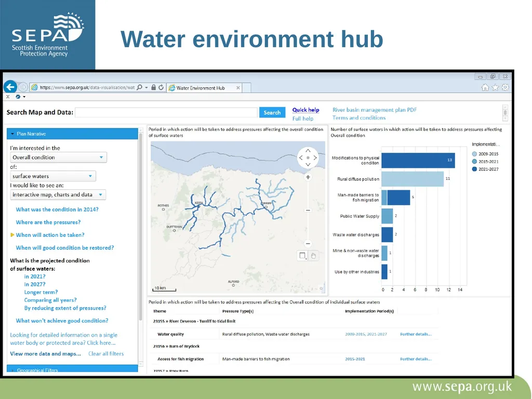532x399 pixels.
Task: Toggle the 2015-2021 legend entry
Action: [x=485, y=162]
